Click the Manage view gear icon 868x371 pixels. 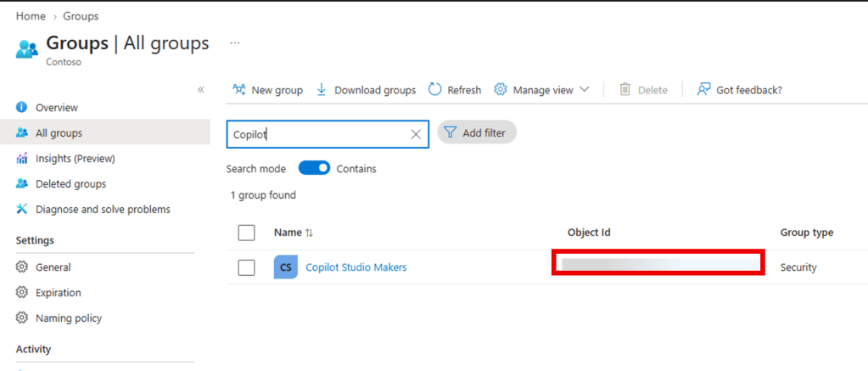(x=501, y=89)
